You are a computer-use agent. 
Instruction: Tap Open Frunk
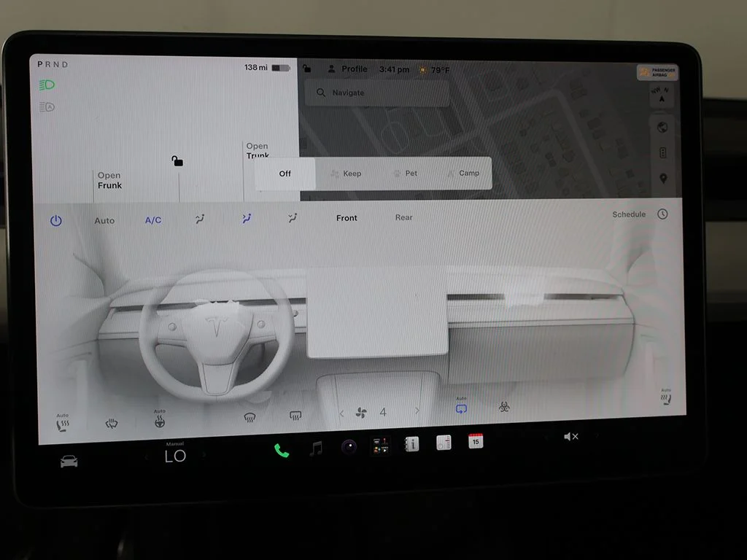pyautogui.click(x=109, y=181)
